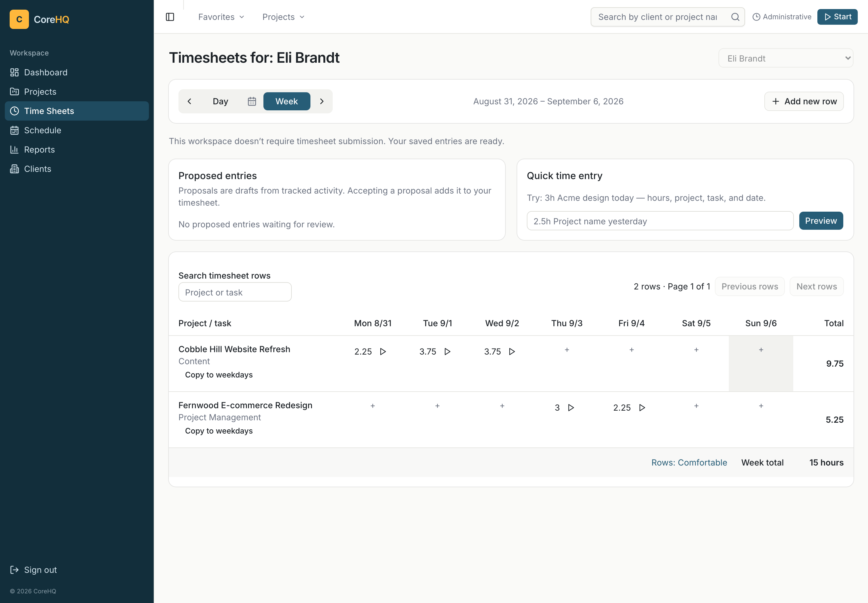Viewport: 868px width, 603px height.
Task: Click the Preview button
Action: [821, 221]
